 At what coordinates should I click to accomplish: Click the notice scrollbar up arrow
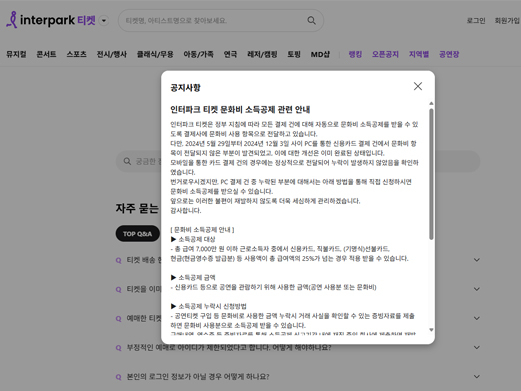tap(431, 103)
